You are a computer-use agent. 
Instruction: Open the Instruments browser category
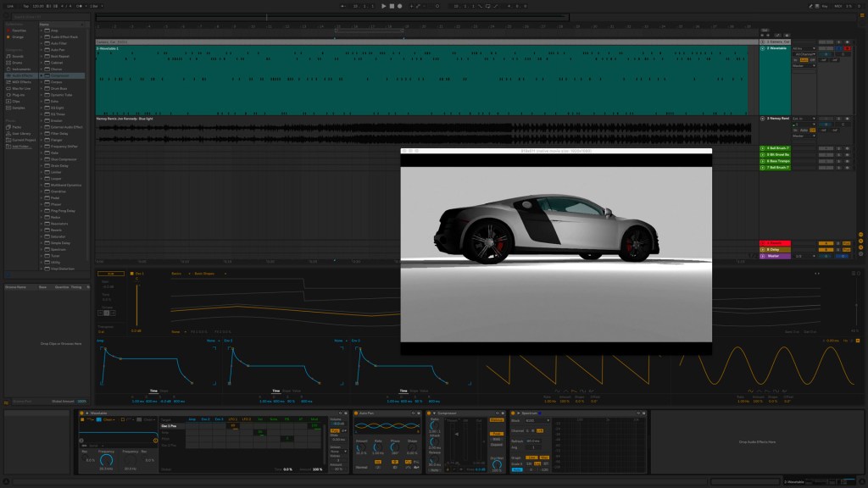coord(20,69)
